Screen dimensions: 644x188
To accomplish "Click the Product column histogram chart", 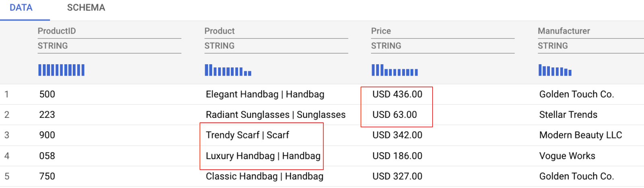I will coord(228,70).
